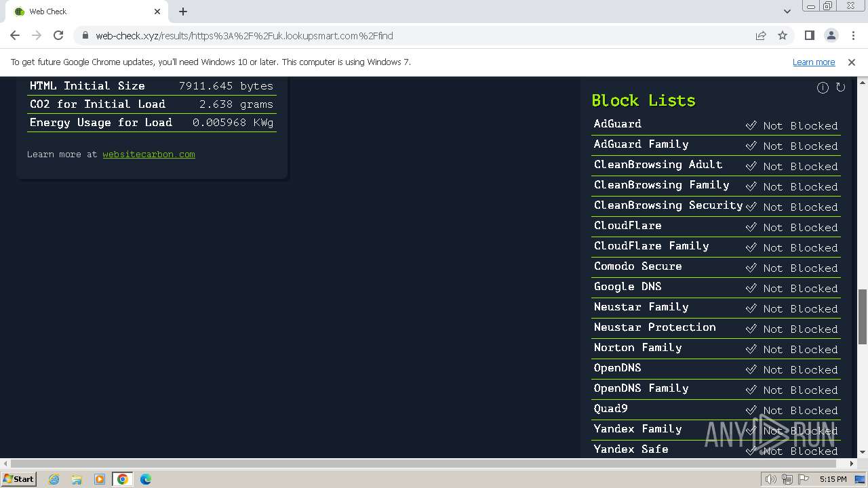The height and width of the screenshot is (488, 868).
Task: Click the Block Lists heading
Action: [644, 100]
